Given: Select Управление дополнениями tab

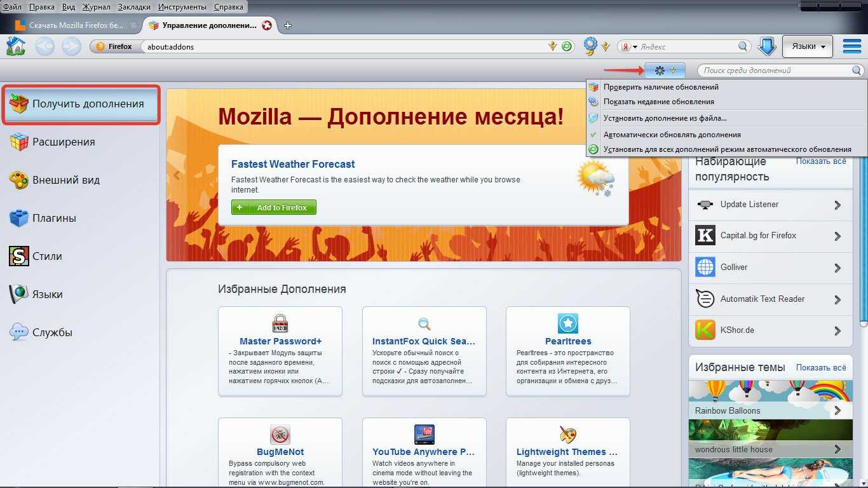Looking at the screenshot, I should click(x=210, y=25).
